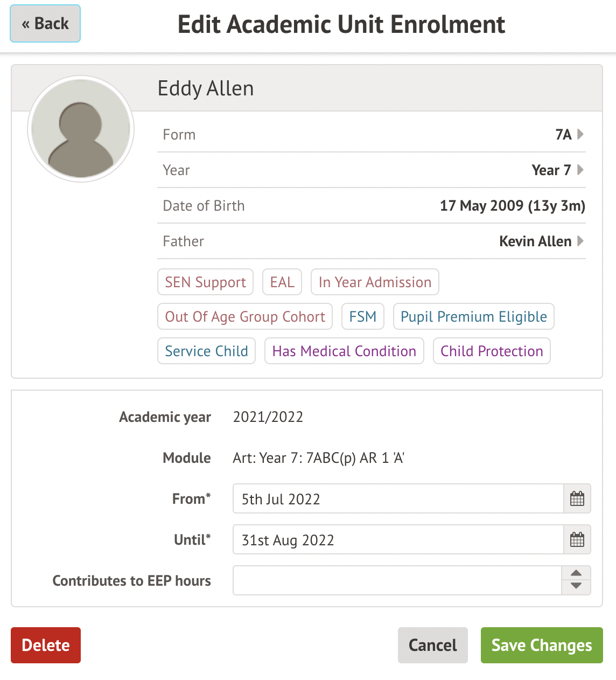
Task: Cancel editing the enrolment
Action: [x=432, y=645]
